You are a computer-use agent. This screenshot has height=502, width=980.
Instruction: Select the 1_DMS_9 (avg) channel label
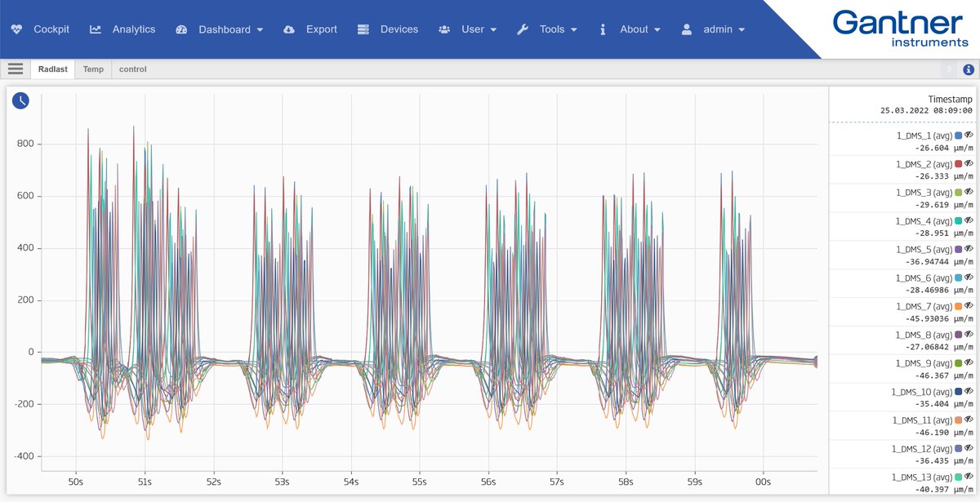[923, 363]
